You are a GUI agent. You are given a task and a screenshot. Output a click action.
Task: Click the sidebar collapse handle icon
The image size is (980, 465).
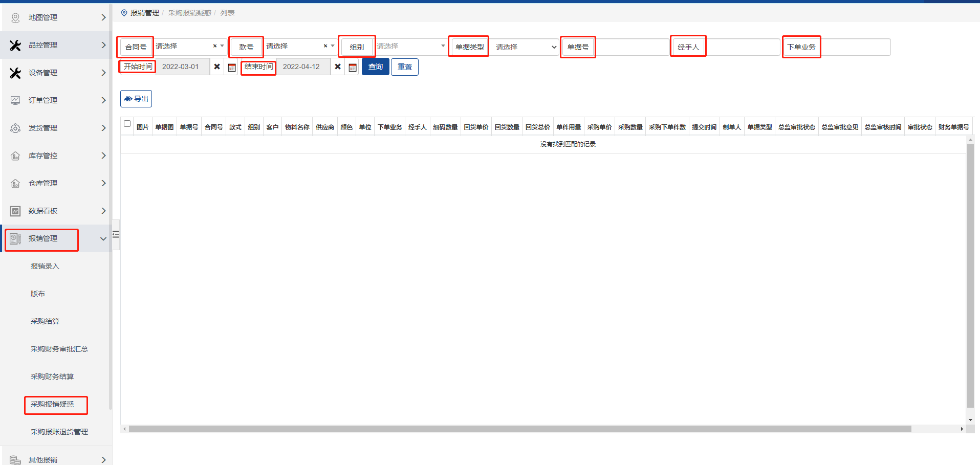click(x=116, y=234)
